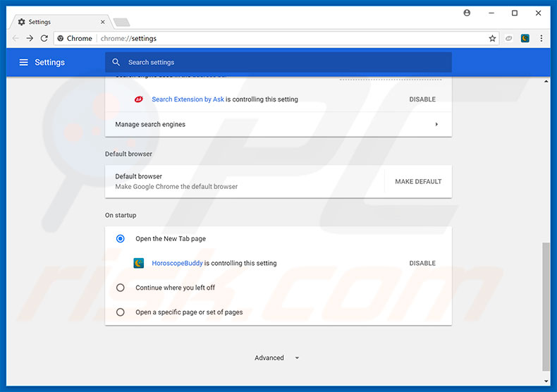Close the Settings tab

pos(103,22)
